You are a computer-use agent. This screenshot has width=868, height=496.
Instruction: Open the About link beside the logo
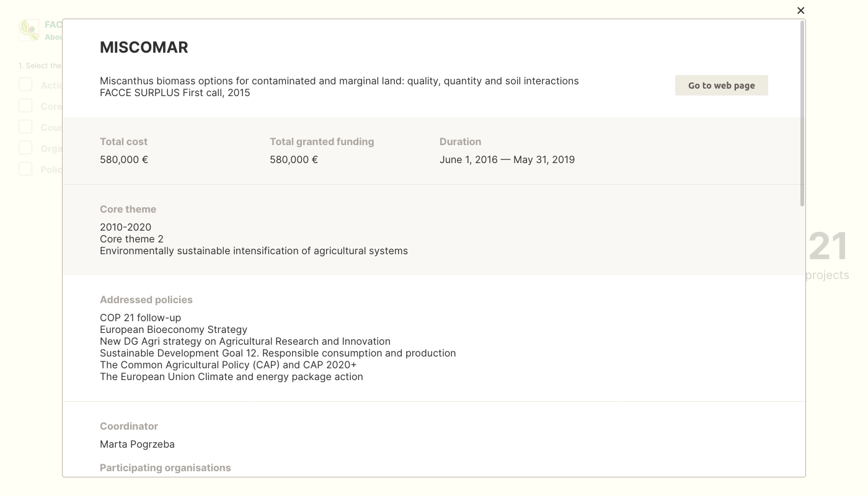click(53, 37)
